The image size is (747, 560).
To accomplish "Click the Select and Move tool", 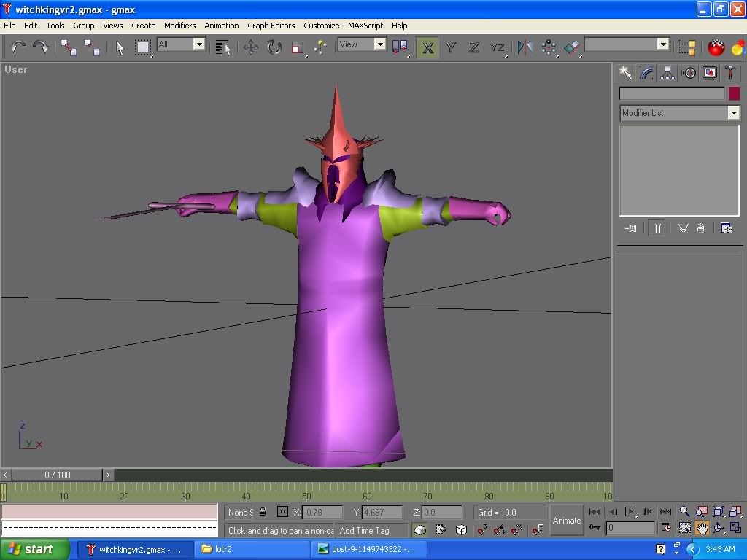I will [x=251, y=48].
